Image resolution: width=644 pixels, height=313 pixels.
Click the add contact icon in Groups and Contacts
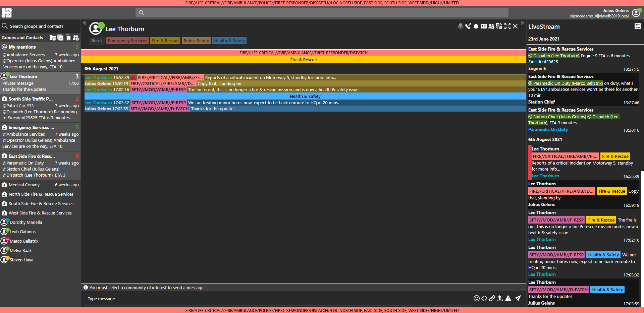[76, 38]
